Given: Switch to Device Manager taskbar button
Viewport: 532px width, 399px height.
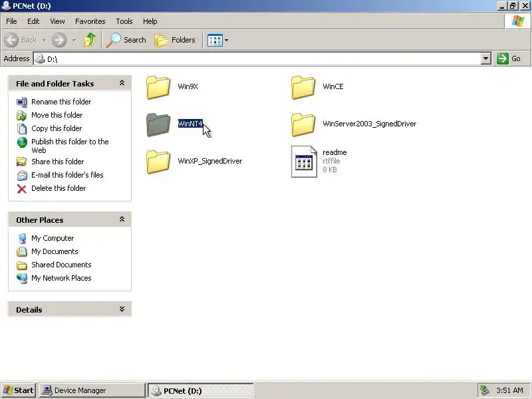Looking at the screenshot, I should [92, 390].
